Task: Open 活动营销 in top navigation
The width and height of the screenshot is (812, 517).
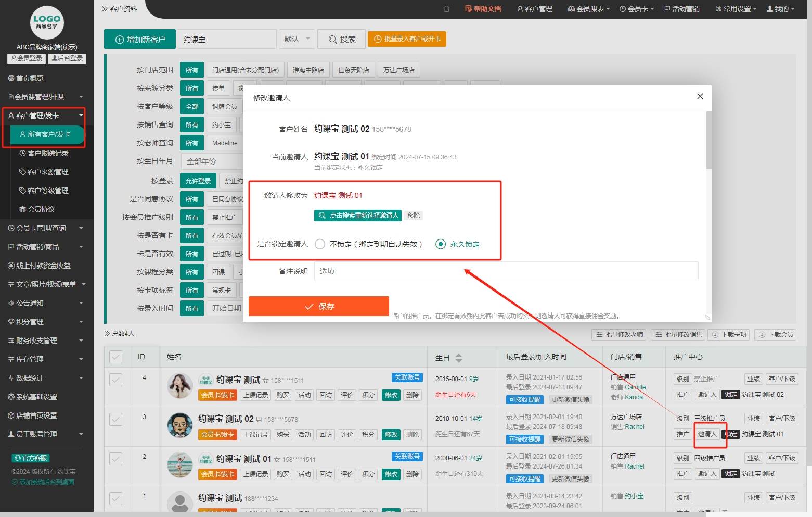Action: pos(682,9)
